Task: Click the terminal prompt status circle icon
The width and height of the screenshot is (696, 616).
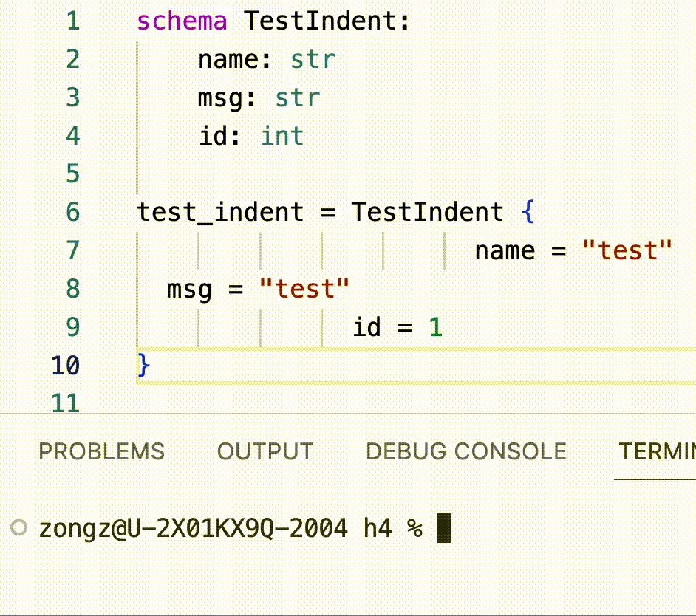Action: coord(19,527)
